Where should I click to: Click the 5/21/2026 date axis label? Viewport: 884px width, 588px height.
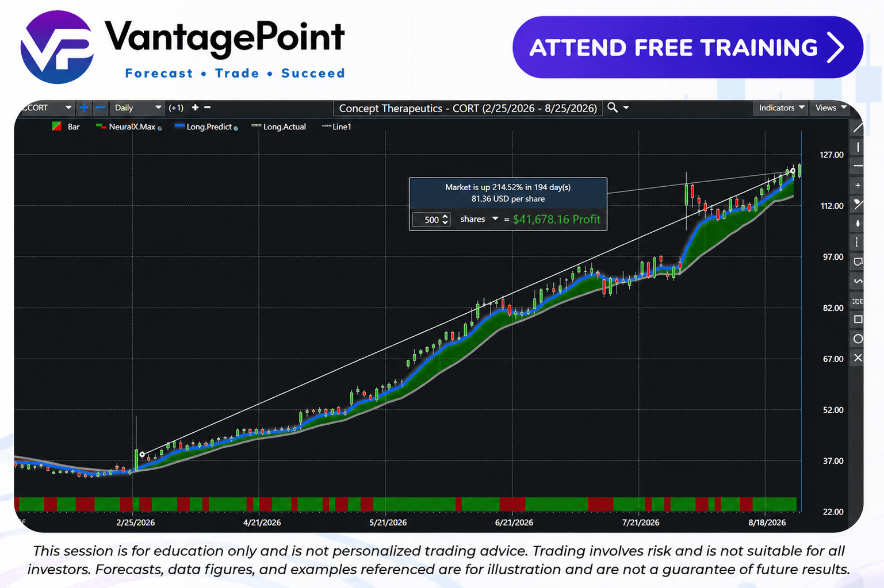point(388,522)
